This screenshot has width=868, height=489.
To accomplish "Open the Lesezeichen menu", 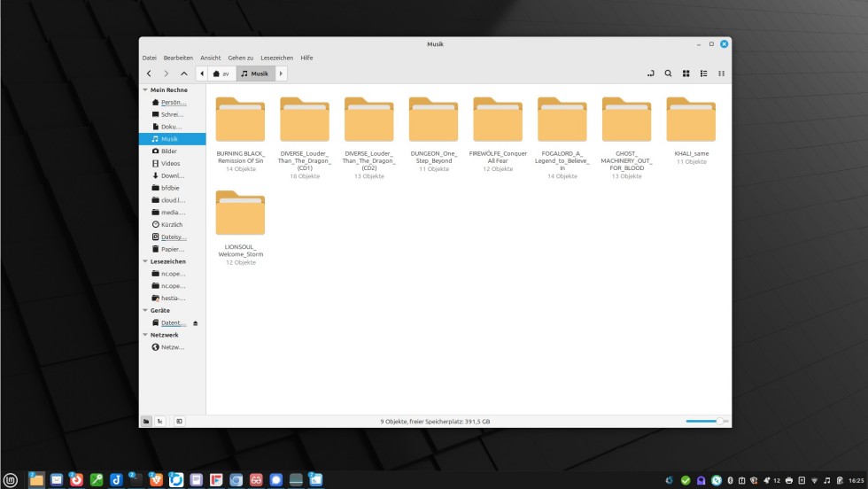I will tap(276, 58).
